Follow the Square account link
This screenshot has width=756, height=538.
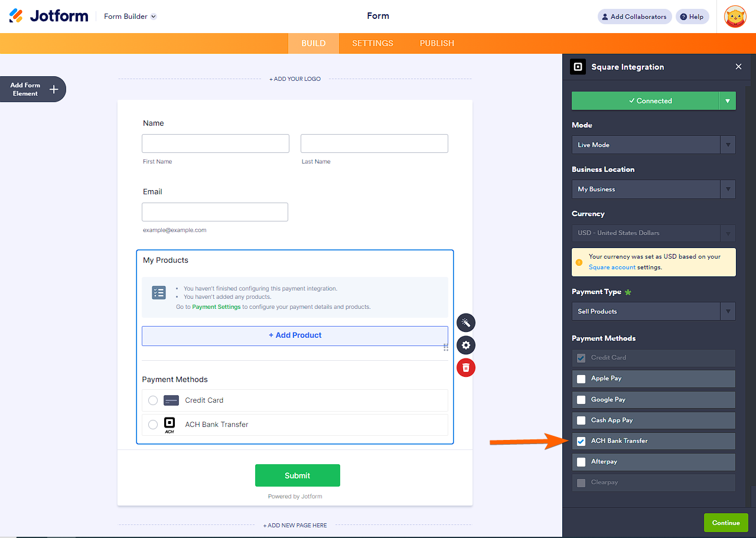point(612,267)
